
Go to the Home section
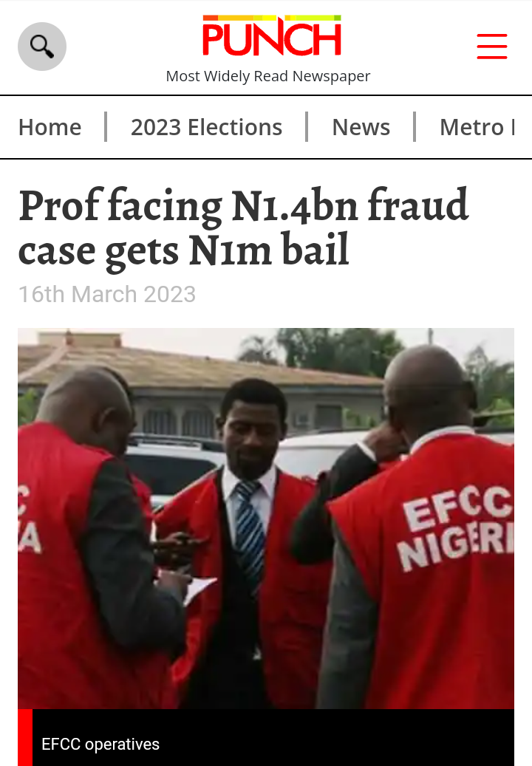[50, 128]
